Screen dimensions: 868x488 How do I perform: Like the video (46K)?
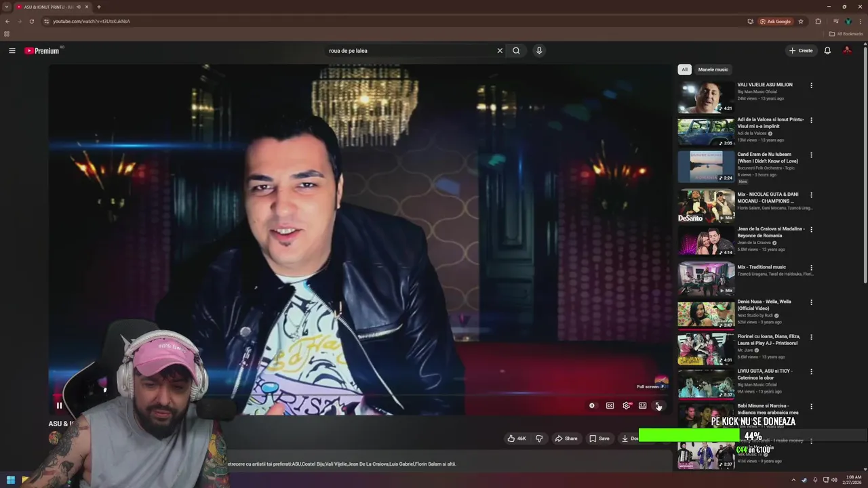pos(517,439)
